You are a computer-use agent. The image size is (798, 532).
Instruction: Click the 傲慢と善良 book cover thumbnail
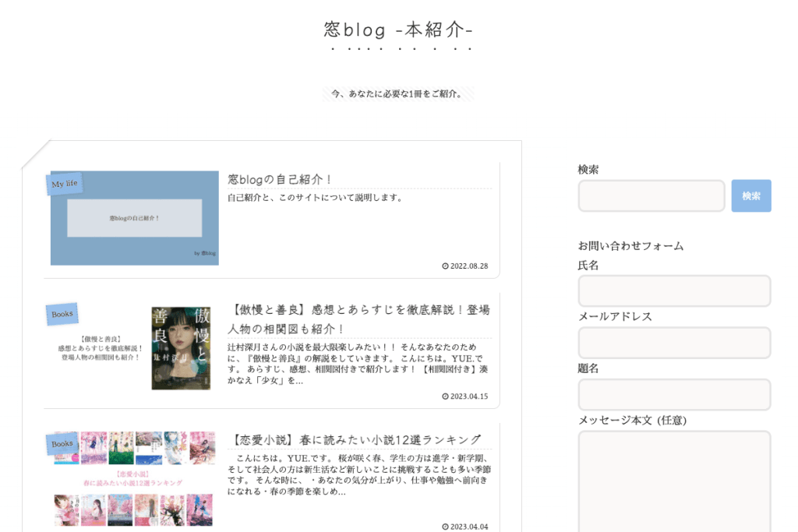(181, 348)
